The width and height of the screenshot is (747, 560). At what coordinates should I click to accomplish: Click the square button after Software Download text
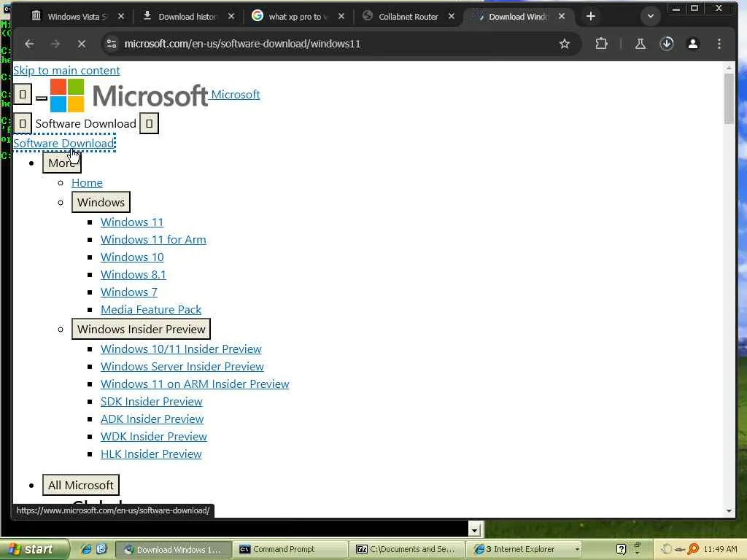[x=149, y=124]
